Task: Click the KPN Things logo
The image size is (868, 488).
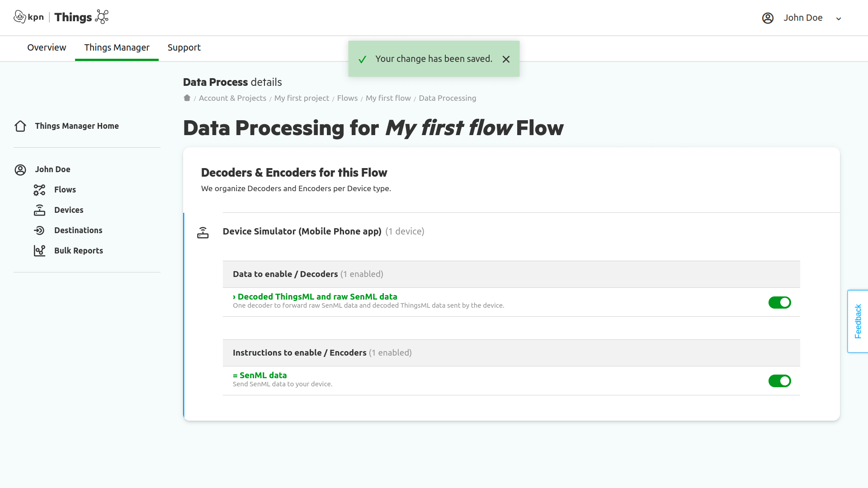Action: [x=61, y=17]
